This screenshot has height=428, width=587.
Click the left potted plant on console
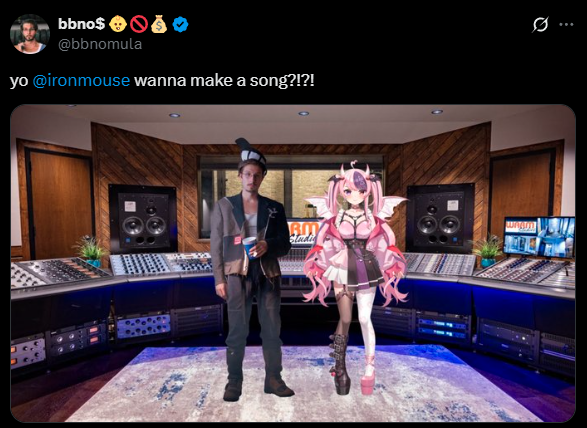pyautogui.click(x=90, y=250)
